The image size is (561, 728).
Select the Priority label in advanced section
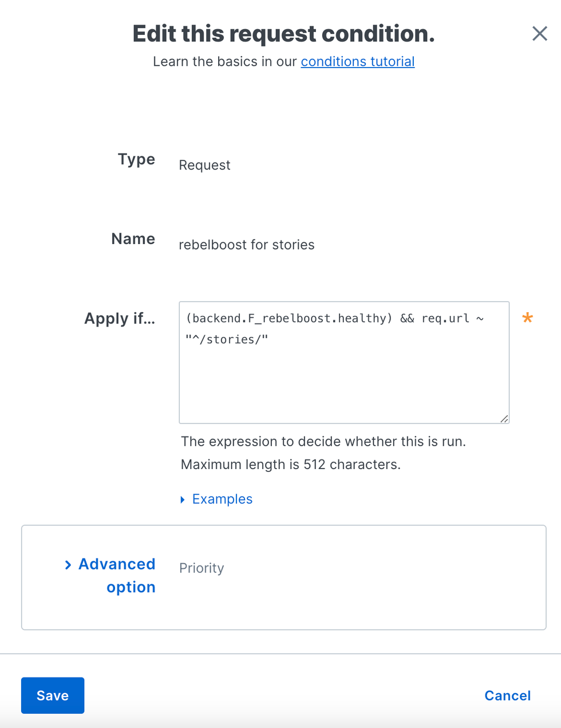tap(202, 568)
